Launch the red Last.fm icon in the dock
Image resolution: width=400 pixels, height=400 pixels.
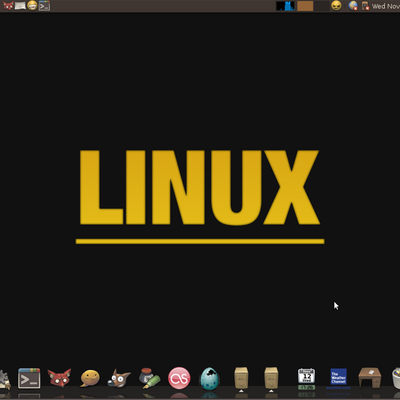[179, 378]
